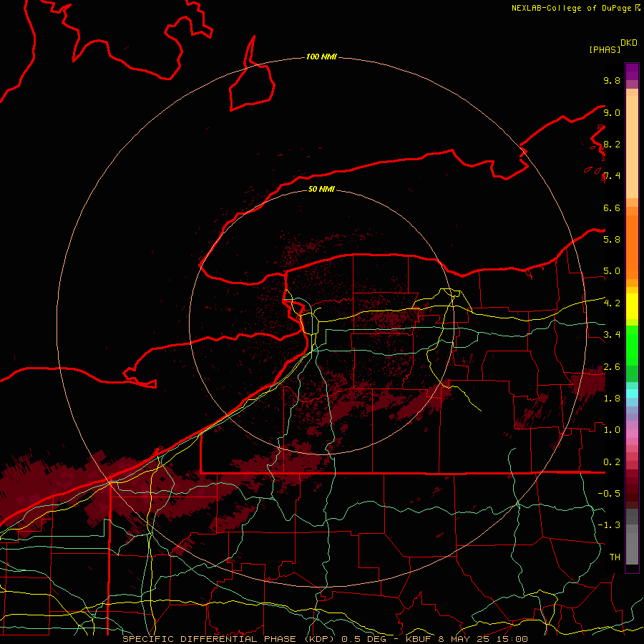
Task: Click the TH threshold label
Action: tap(615, 557)
